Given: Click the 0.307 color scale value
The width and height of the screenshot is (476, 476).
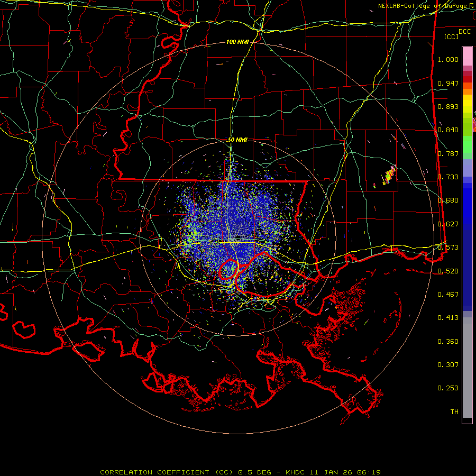Looking at the screenshot, I should (448, 365).
